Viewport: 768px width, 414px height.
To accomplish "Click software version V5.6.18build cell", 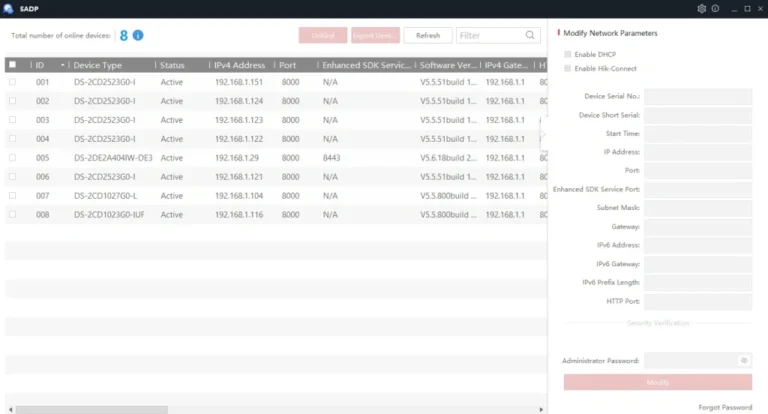I will [448, 158].
